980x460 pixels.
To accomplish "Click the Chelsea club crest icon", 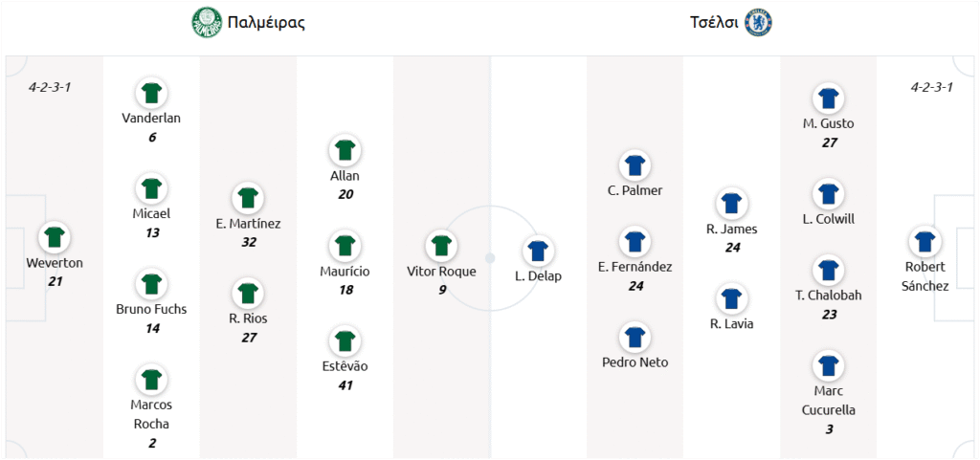I will (x=759, y=23).
